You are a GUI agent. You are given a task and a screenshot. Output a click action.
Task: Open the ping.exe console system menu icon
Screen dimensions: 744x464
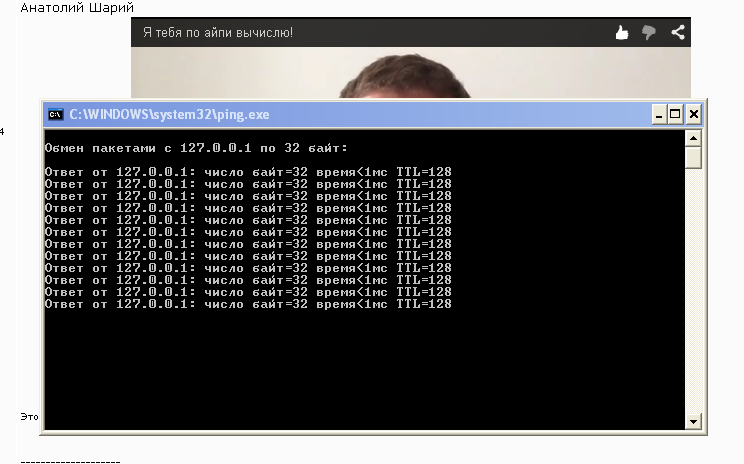56,114
